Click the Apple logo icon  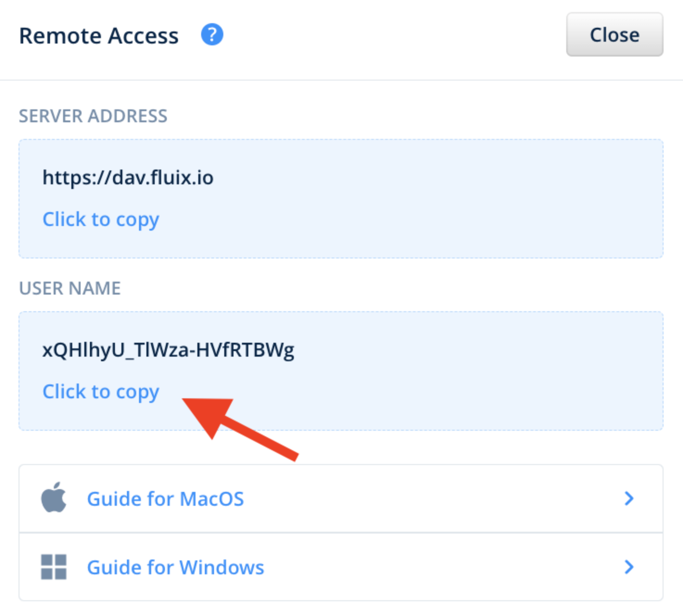(x=54, y=498)
